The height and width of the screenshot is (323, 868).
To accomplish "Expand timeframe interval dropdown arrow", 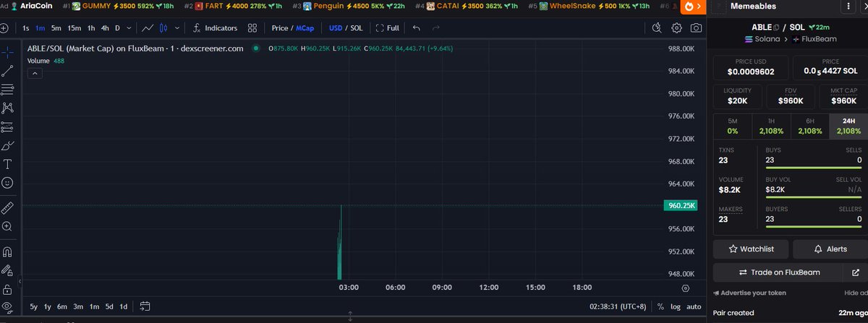I will (x=129, y=28).
